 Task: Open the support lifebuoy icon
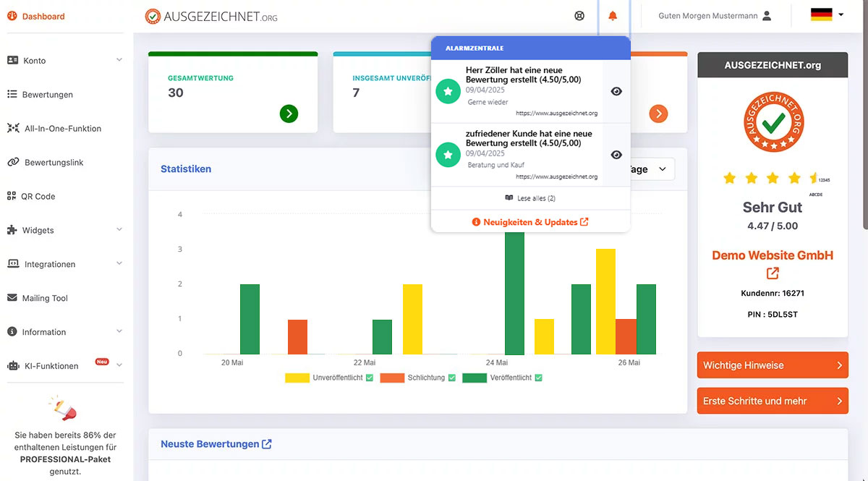click(x=579, y=16)
